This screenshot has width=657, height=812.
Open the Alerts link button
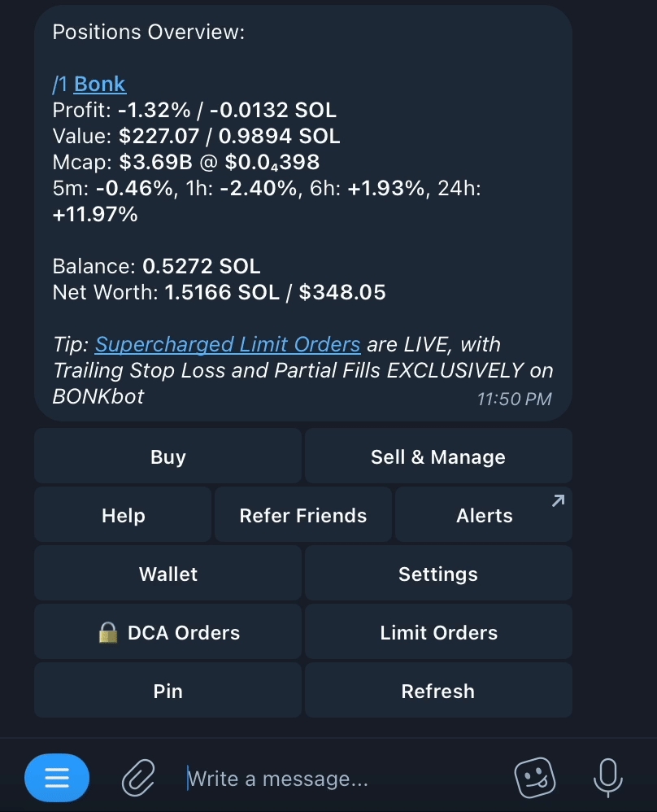click(x=484, y=516)
